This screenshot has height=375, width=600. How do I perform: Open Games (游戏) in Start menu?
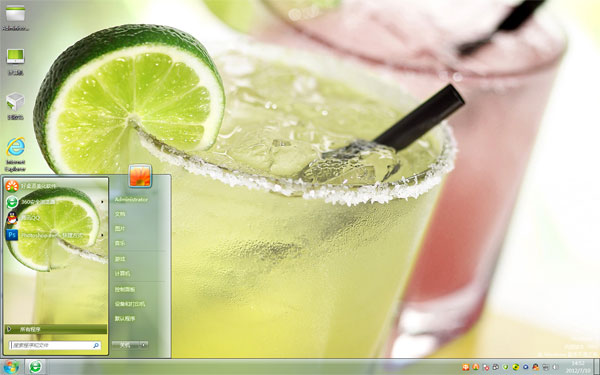click(x=120, y=259)
